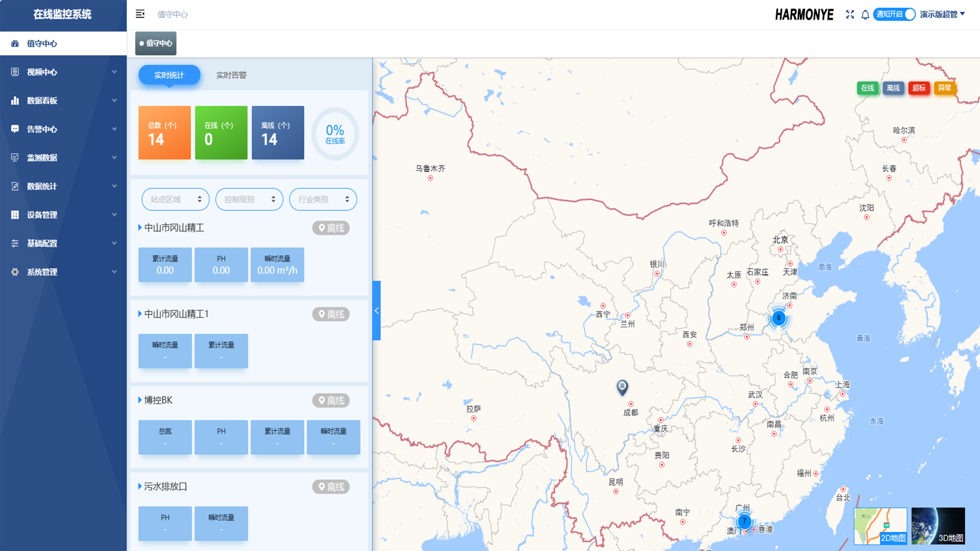
Task: Collapse the left panel with the arrow handle
Action: tap(377, 310)
